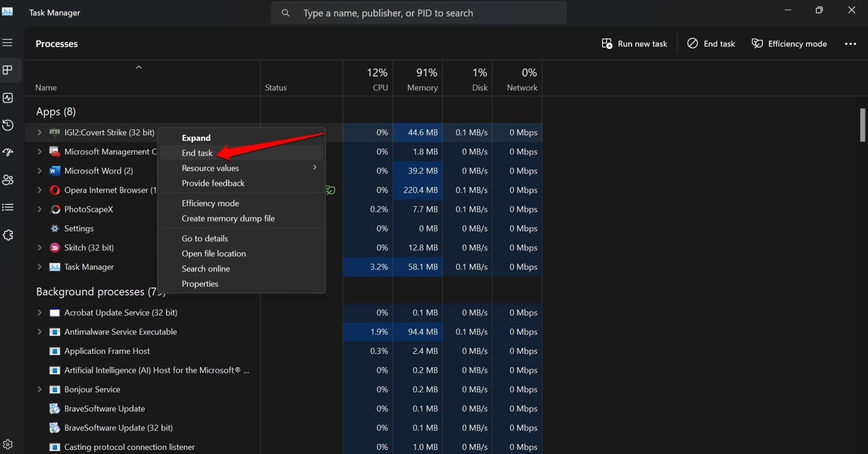Image resolution: width=868 pixels, height=454 pixels.
Task: Click Efficiency mode in the top toolbar
Action: pyautogui.click(x=789, y=44)
